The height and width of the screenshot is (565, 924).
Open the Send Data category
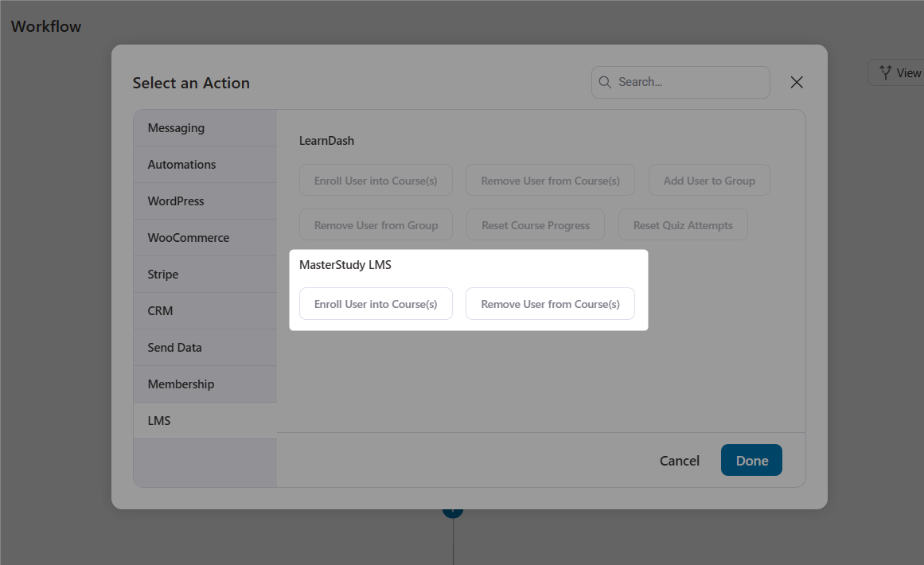(x=205, y=347)
